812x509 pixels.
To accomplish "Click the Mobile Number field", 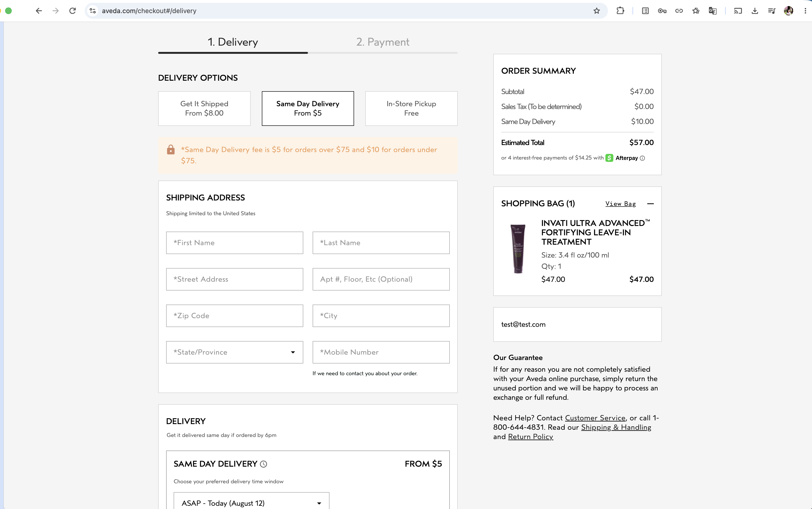I will click(x=381, y=352).
